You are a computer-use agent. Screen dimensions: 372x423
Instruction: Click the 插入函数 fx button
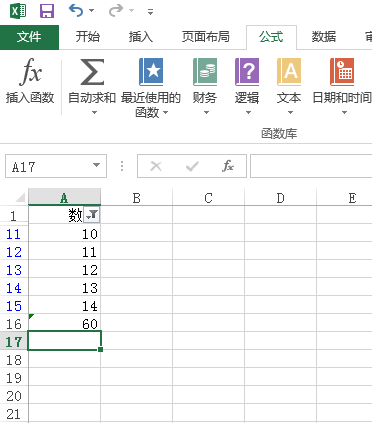[30, 80]
